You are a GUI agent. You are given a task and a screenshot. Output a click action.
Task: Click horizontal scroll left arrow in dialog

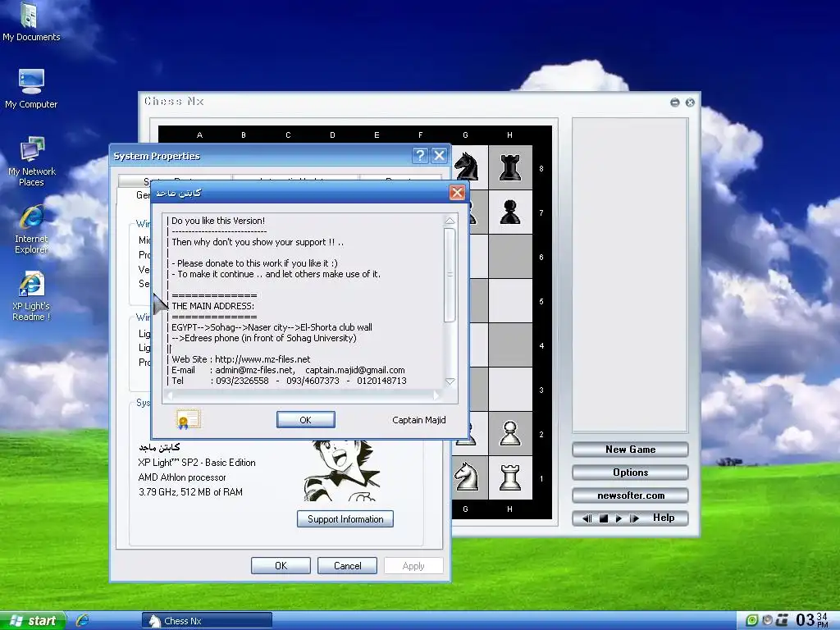[x=170, y=395]
